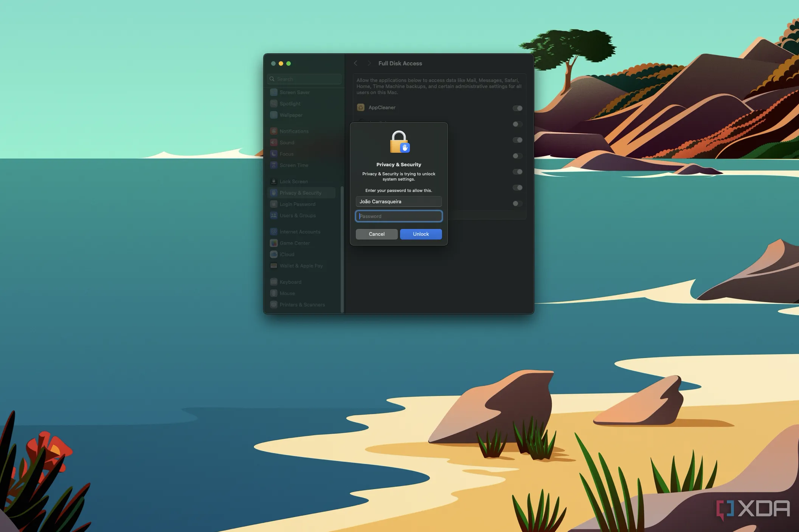799x532 pixels.
Task: Select Privacy & Security sidebar item
Action: tap(301, 193)
